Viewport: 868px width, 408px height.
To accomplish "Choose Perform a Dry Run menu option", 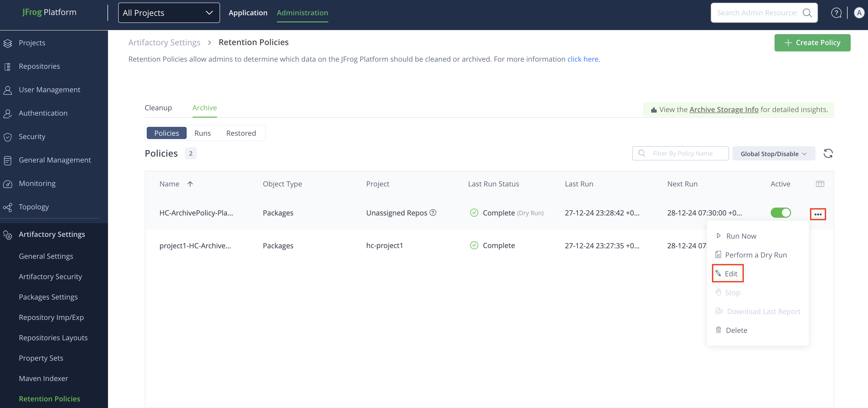I will click(755, 255).
